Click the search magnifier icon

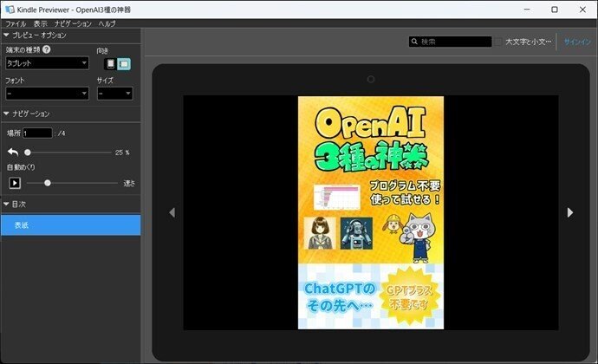pos(414,42)
